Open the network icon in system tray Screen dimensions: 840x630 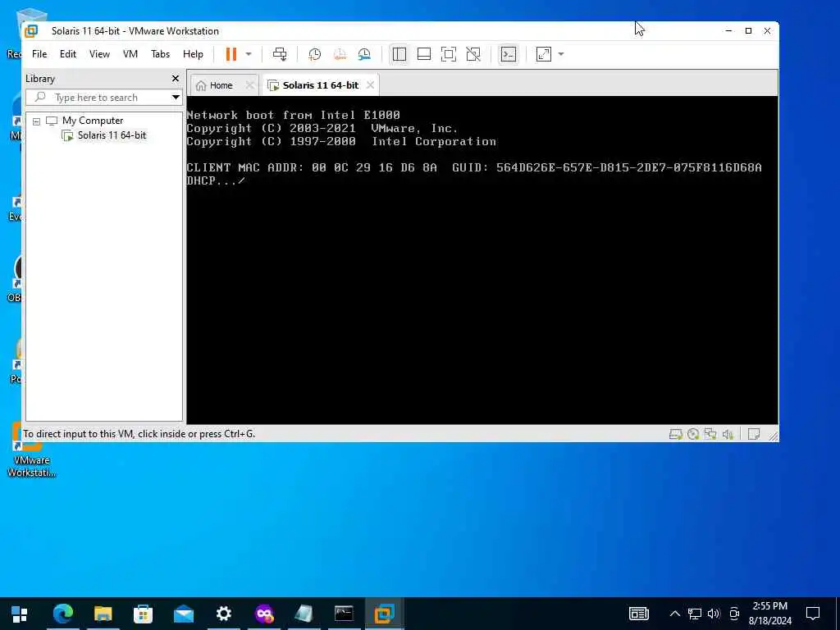[x=695, y=614]
